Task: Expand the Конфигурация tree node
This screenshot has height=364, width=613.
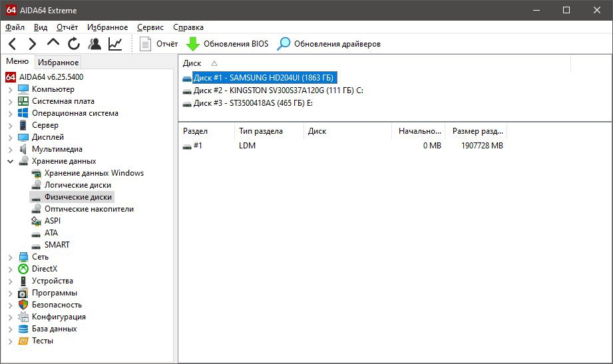Action: [10, 317]
